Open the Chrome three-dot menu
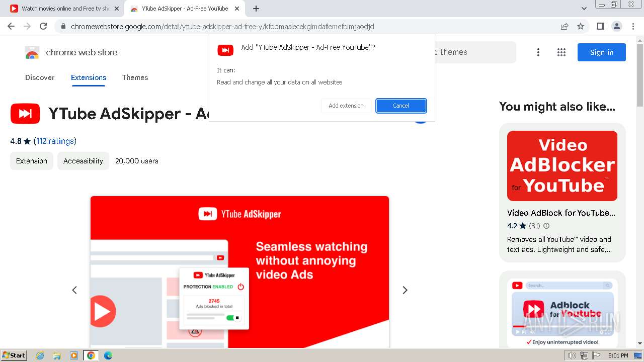644x362 pixels. pos(633,26)
